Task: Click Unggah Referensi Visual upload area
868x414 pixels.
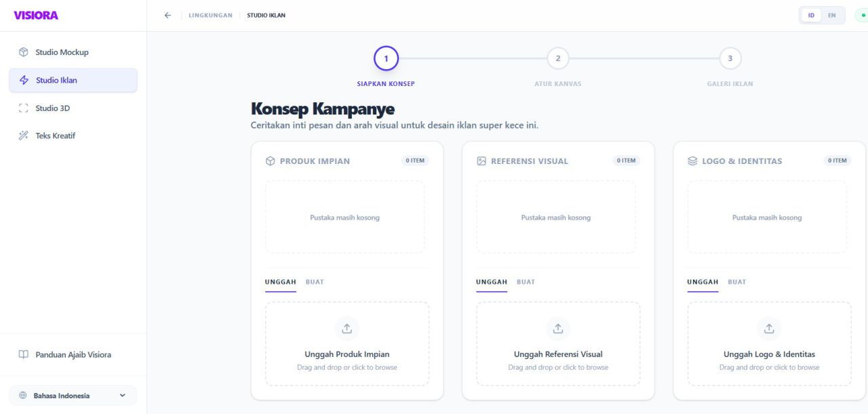Action: pyautogui.click(x=558, y=344)
